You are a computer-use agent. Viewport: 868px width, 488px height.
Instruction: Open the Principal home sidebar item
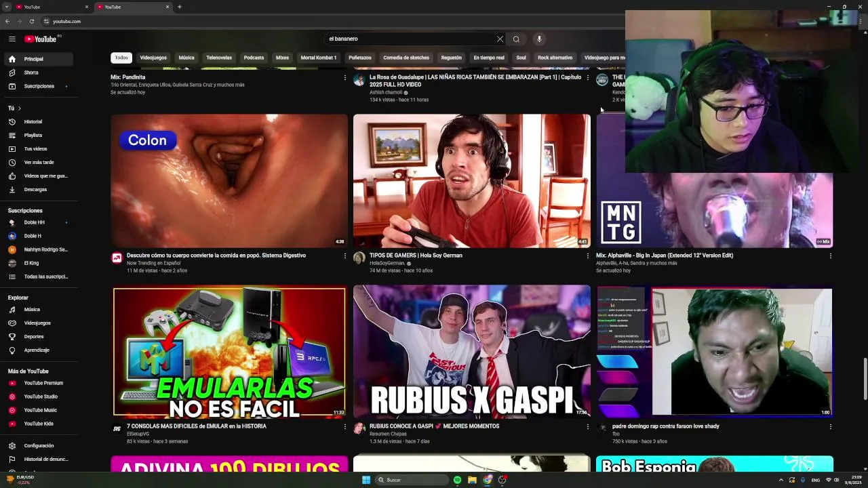click(x=39, y=59)
